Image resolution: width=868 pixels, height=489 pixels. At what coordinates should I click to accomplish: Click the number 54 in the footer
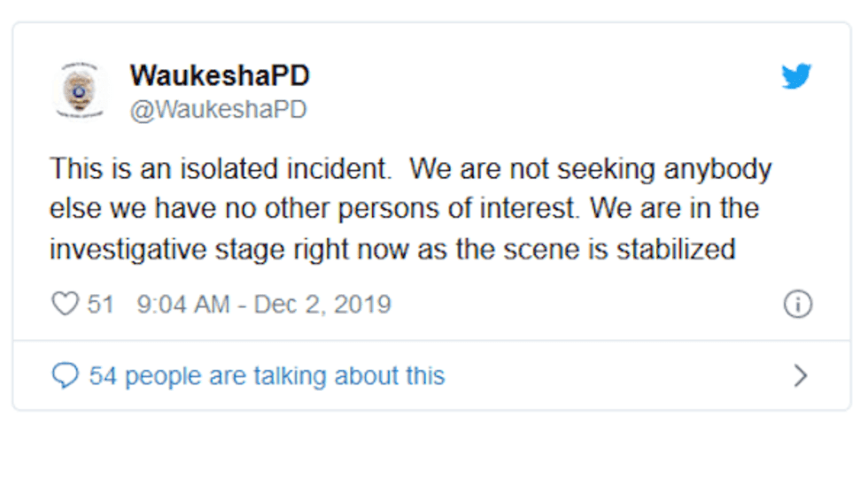coord(103,376)
